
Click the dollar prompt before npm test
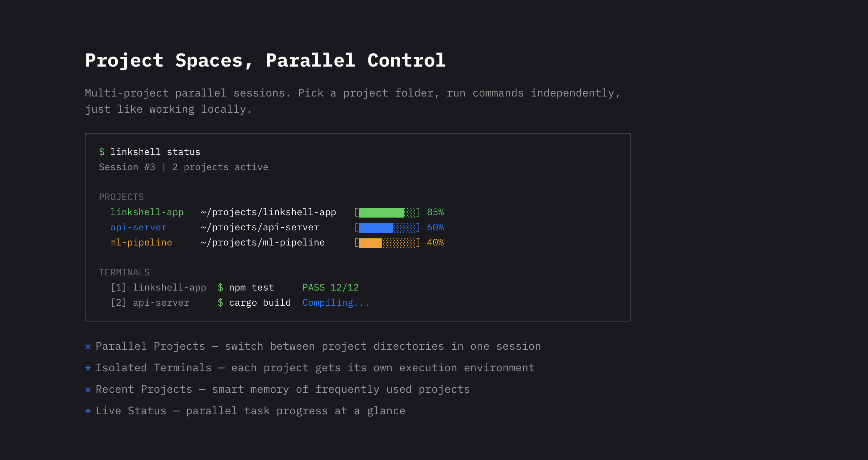coord(220,287)
